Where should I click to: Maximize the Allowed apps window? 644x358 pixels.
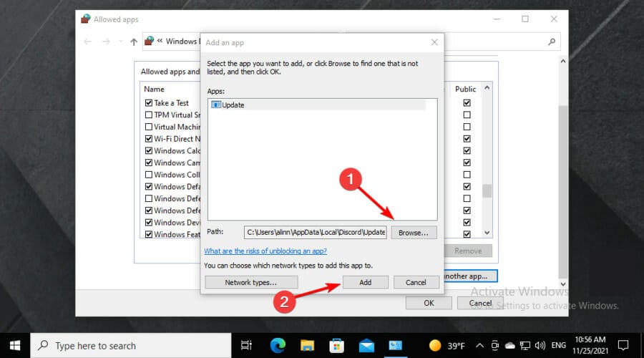pyautogui.click(x=525, y=19)
